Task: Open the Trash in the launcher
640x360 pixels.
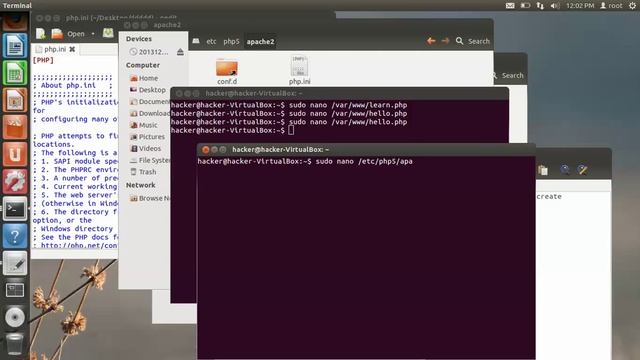Action: coord(15,344)
